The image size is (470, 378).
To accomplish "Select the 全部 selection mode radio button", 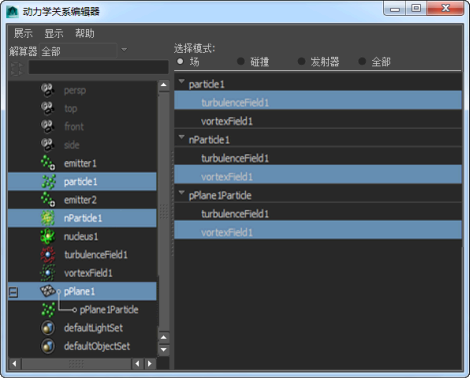I will coord(362,61).
